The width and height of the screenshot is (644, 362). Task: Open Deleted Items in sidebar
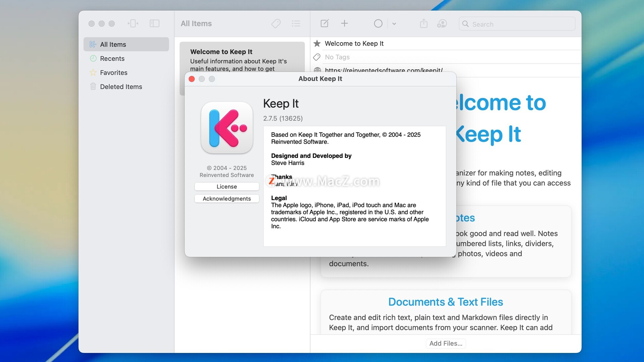(x=121, y=87)
